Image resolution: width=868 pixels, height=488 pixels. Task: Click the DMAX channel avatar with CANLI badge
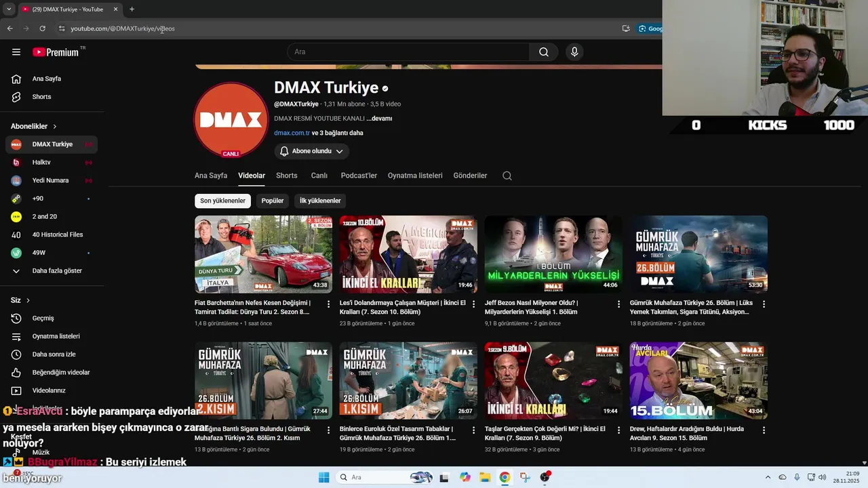(x=231, y=120)
